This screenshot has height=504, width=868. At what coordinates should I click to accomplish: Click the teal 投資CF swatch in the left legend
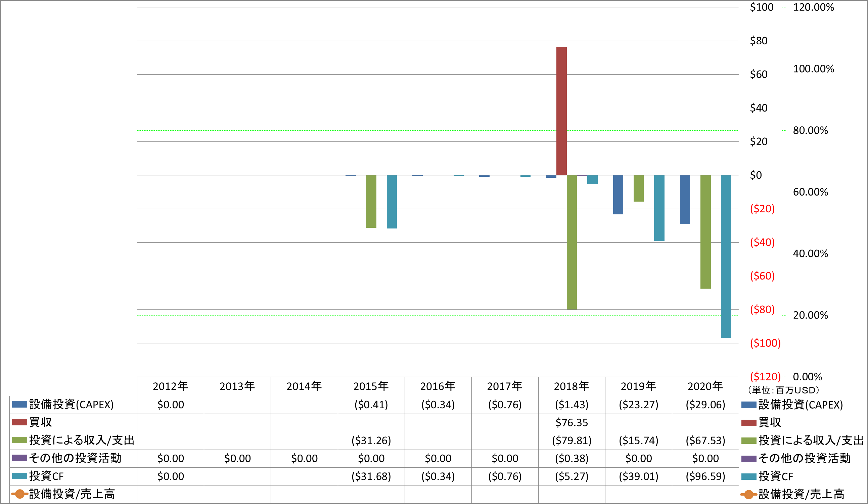[19, 476]
